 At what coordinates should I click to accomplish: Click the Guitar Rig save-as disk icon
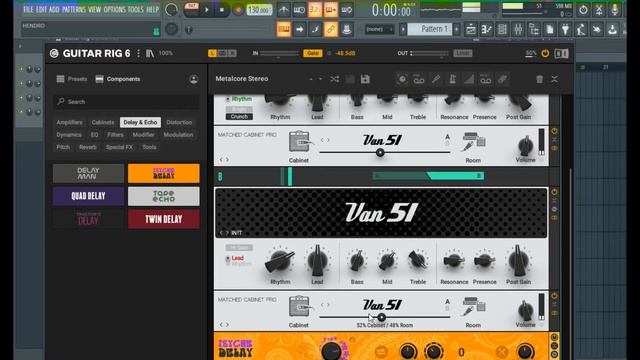tap(365, 79)
